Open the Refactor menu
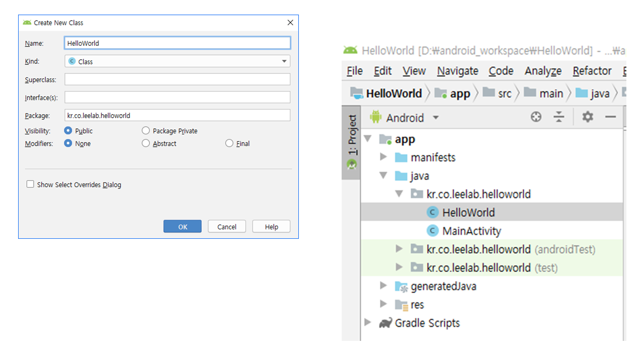 pyautogui.click(x=592, y=71)
